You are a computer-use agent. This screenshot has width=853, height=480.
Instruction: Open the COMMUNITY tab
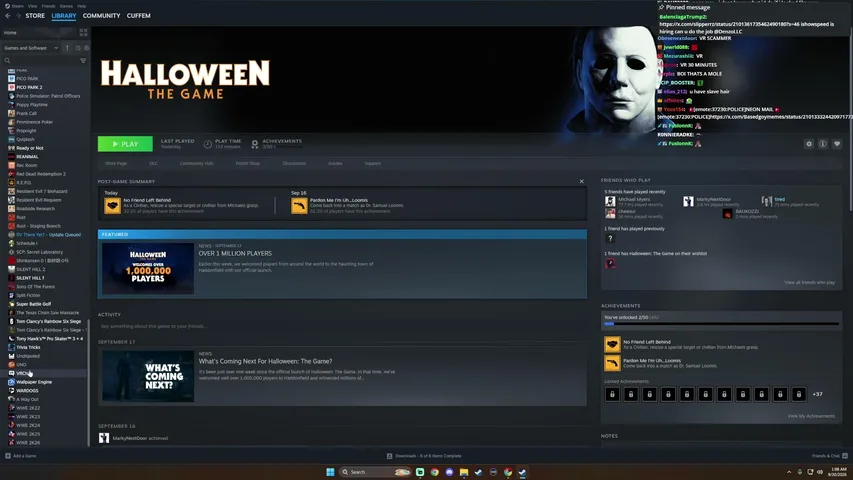point(101,16)
